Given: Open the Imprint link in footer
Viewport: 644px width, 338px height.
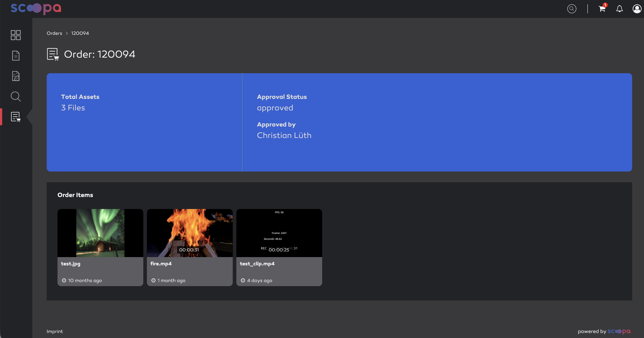Looking at the screenshot, I should coord(54,331).
